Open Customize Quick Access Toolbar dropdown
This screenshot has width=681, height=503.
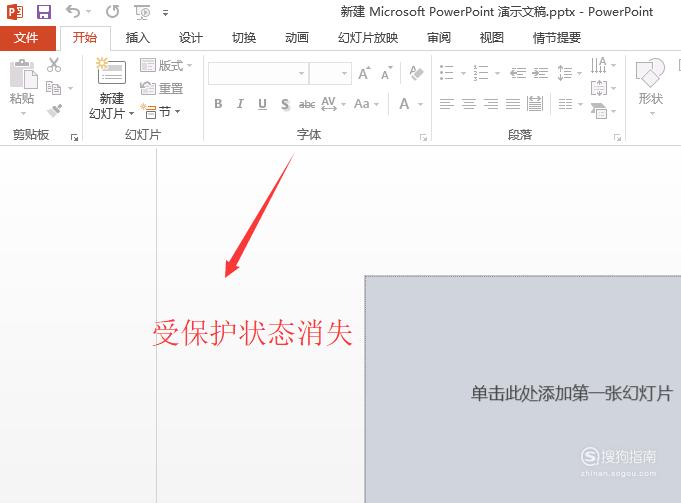coord(165,13)
